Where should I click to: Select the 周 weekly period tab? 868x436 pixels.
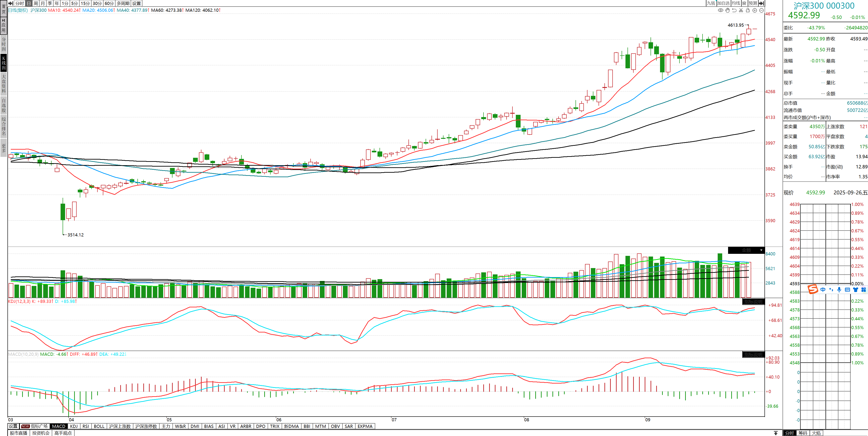(x=36, y=3)
